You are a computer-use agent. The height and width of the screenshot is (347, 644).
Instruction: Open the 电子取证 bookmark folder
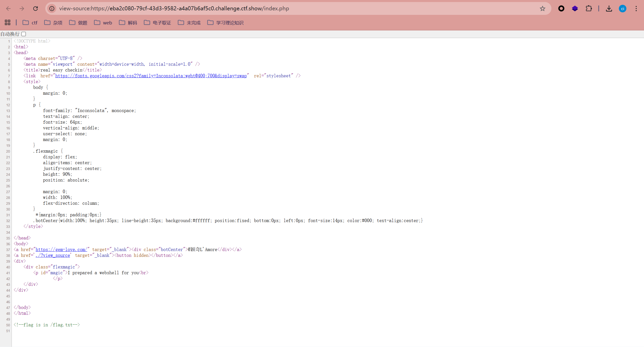point(157,23)
